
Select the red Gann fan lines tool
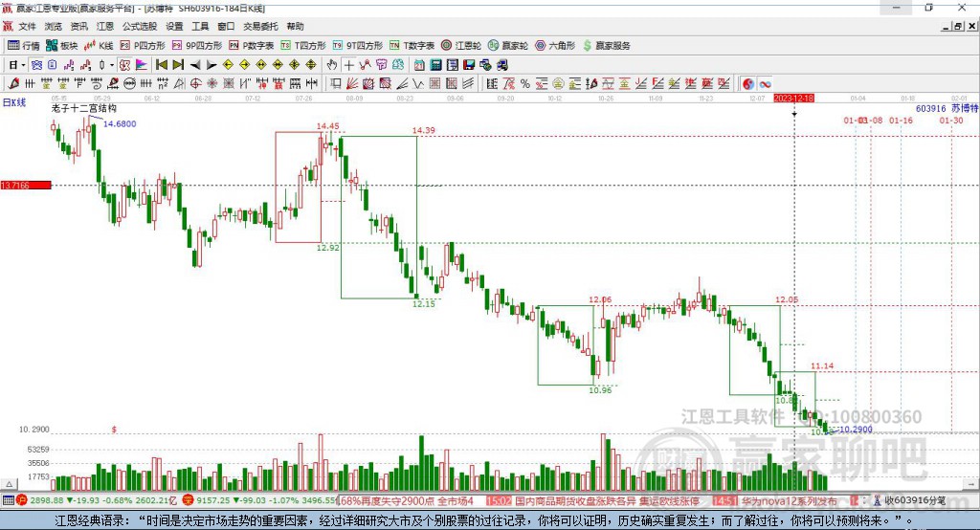coord(352,84)
